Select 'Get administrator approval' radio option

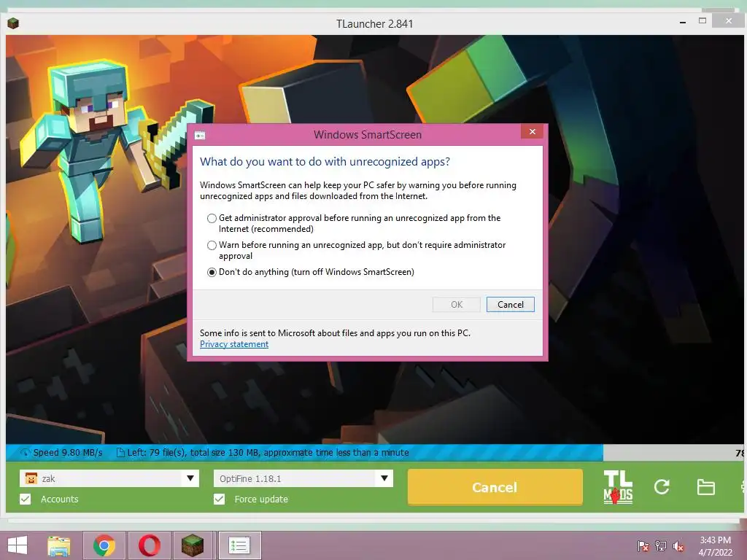pyautogui.click(x=212, y=218)
